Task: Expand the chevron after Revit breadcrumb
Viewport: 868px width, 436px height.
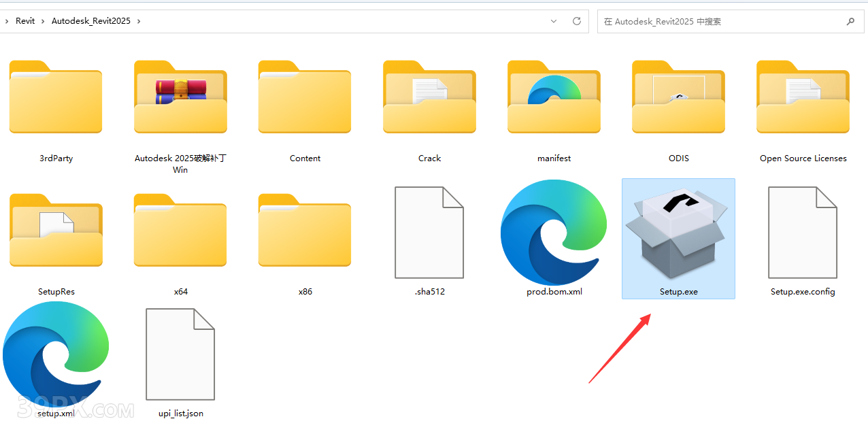Action: [43, 21]
